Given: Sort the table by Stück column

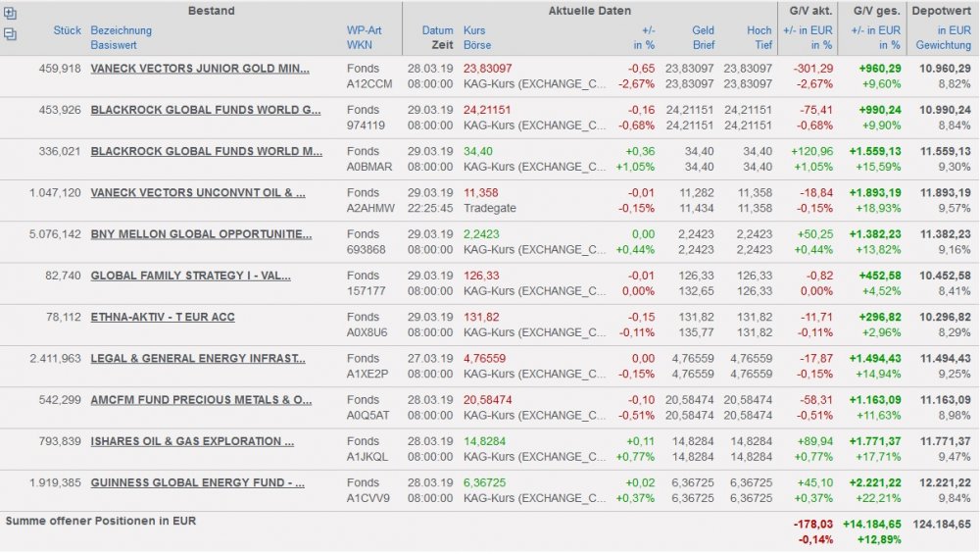Looking at the screenshot, I should coord(68,30).
